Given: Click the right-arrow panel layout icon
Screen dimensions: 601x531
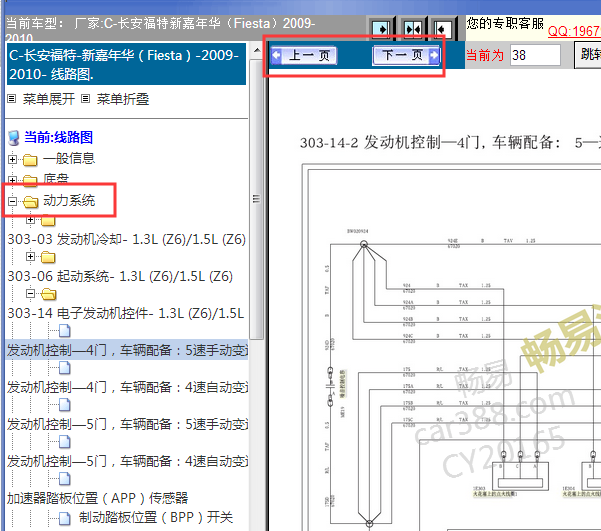Looking at the screenshot, I should pos(381,29).
